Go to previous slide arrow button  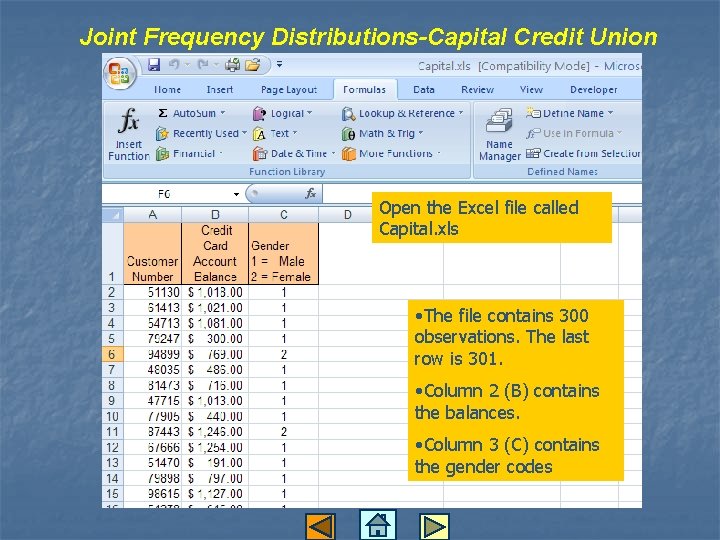[321, 526]
